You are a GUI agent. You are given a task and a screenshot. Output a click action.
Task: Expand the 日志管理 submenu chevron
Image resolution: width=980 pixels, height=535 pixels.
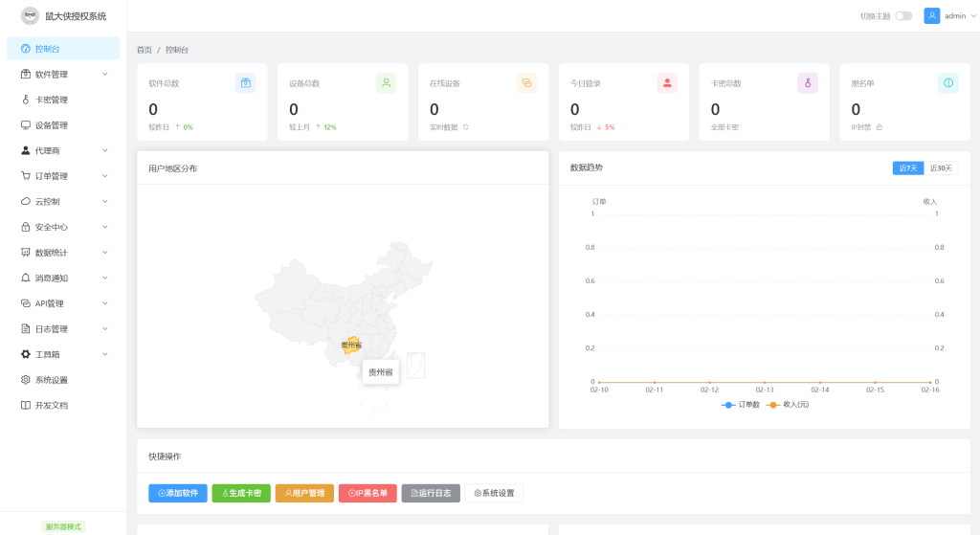[x=105, y=328]
